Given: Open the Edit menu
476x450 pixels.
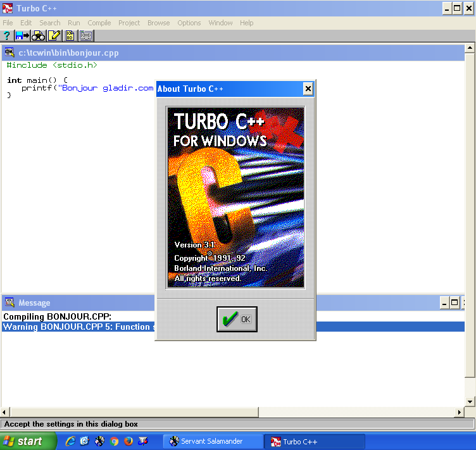Looking at the screenshot, I should [26, 23].
